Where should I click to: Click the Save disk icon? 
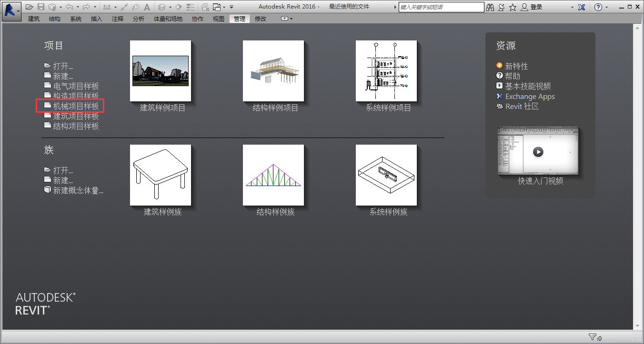[x=41, y=7]
